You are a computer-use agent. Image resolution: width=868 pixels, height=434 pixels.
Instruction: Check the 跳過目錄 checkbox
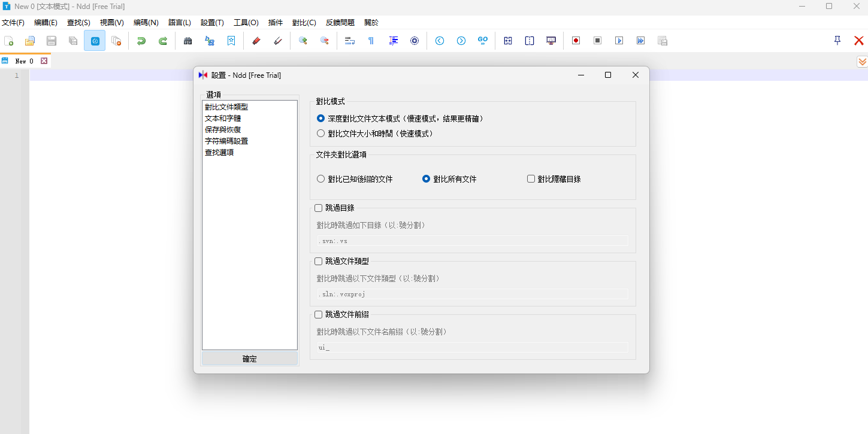(x=319, y=208)
